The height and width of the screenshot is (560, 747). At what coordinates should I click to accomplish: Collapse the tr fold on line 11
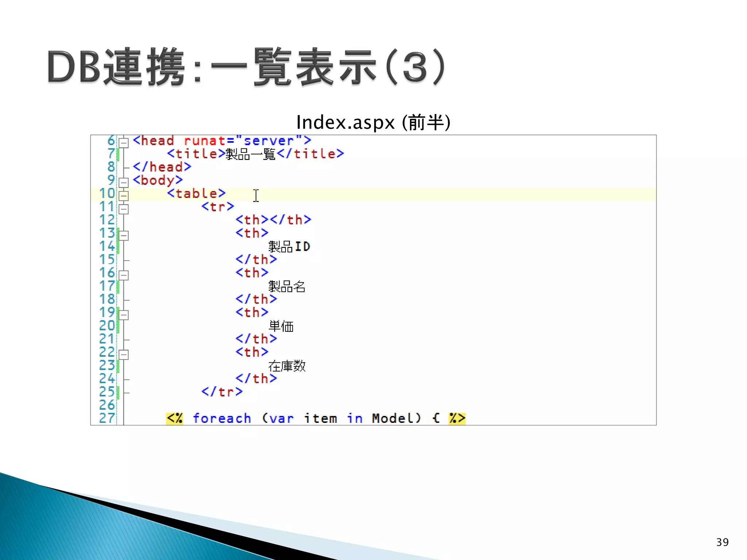[x=124, y=209]
